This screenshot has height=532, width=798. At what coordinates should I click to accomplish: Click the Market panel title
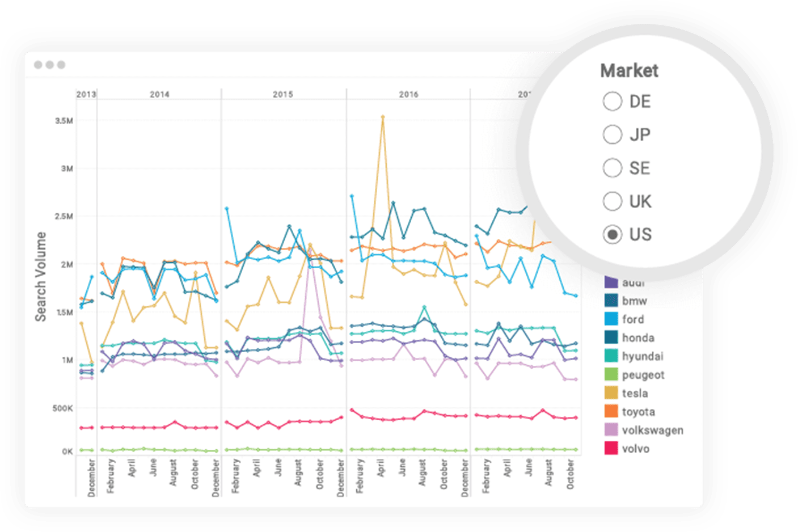(x=629, y=70)
